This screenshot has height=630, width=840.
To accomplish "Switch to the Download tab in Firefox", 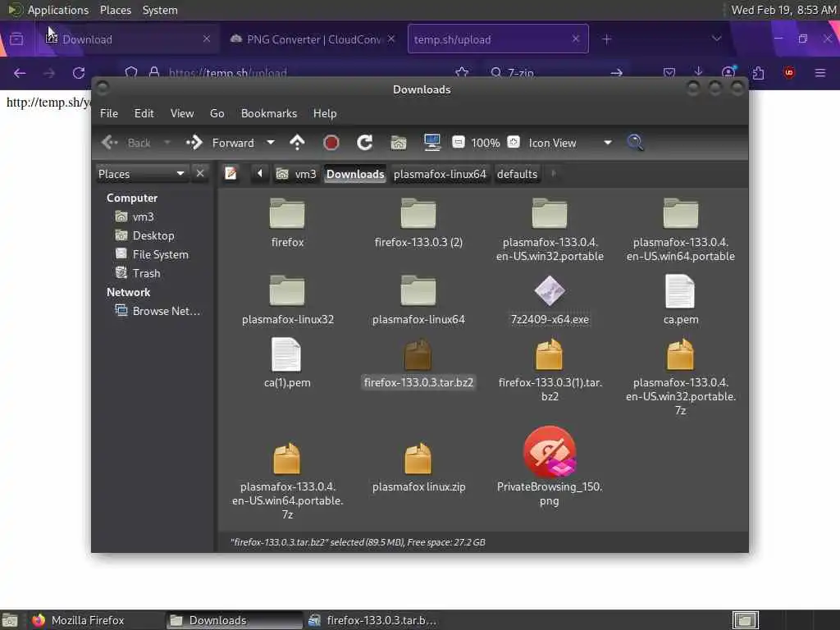I will coord(127,39).
